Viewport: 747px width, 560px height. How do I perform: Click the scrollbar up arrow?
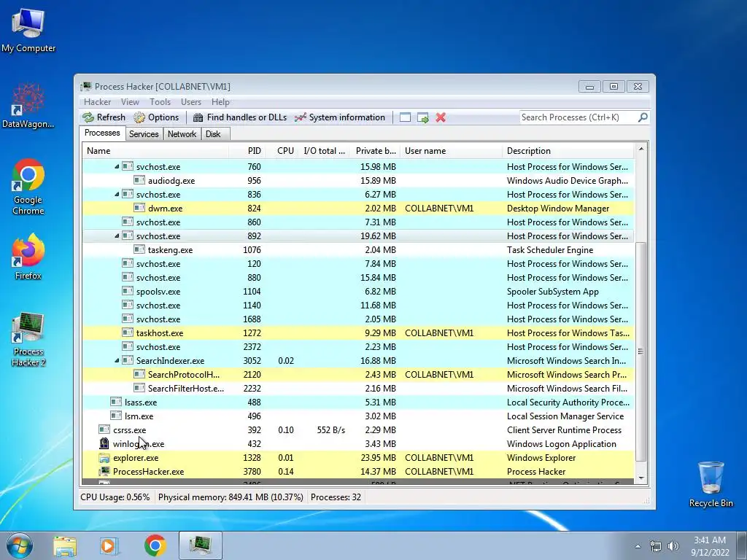640,149
